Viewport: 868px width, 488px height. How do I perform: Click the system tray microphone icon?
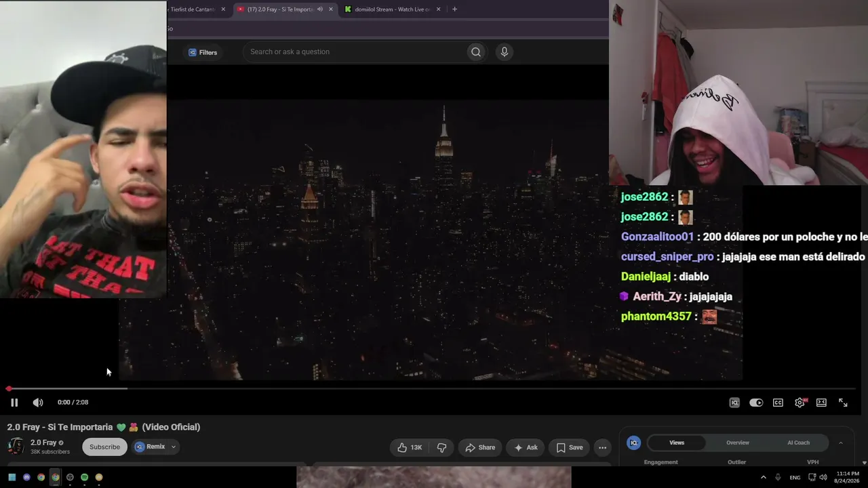(778, 477)
